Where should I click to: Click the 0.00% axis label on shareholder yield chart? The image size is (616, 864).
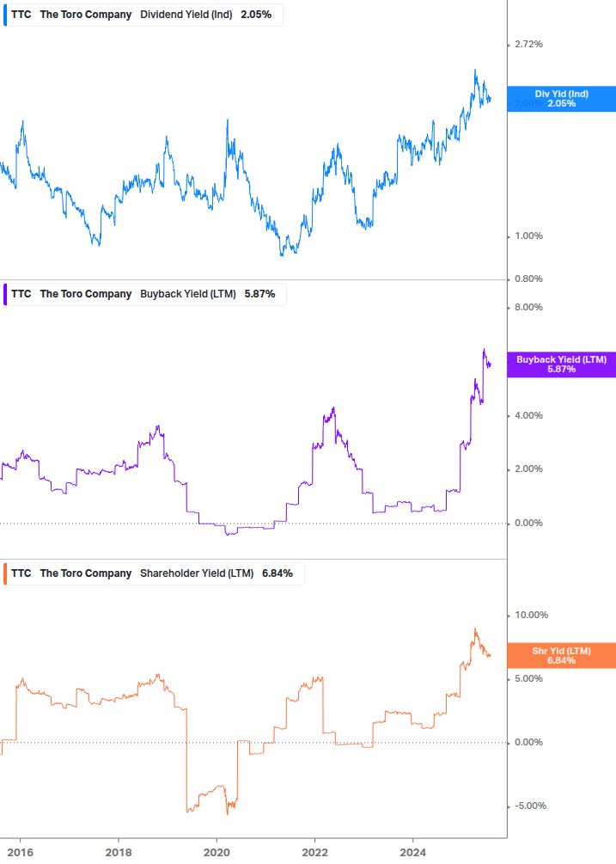click(x=528, y=743)
